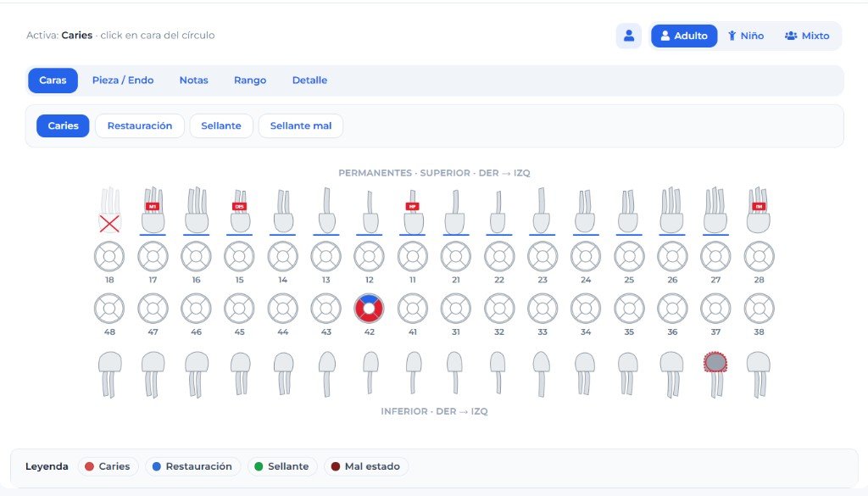
Task: Click the lower tooth 48 illustration
Action: (109, 374)
